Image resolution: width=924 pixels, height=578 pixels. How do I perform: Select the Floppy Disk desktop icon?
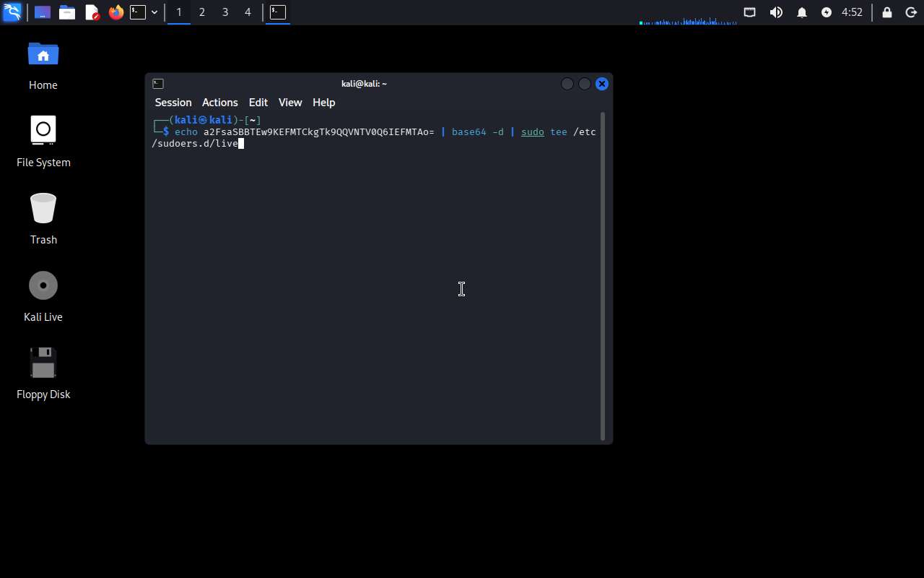[x=43, y=363]
